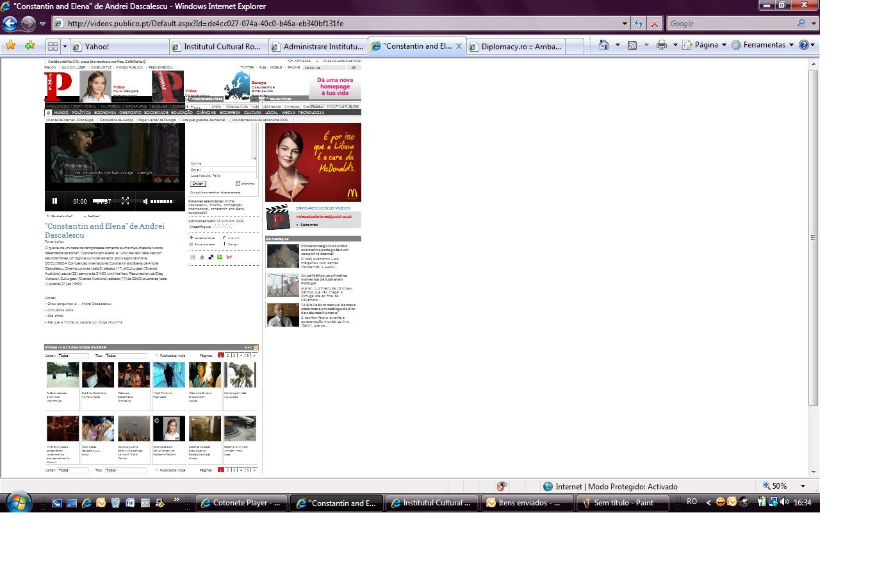Pause the video in the player
Viewport: 884px width, 588px height.
click(x=54, y=201)
